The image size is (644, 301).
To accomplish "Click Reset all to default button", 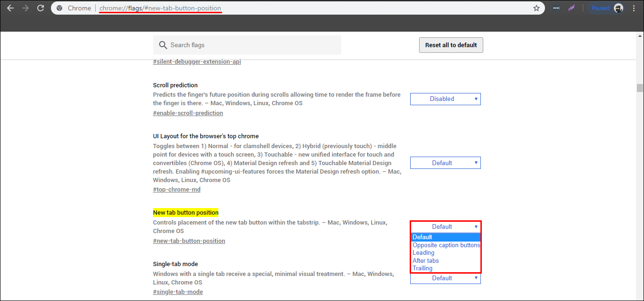I will point(451,45).
